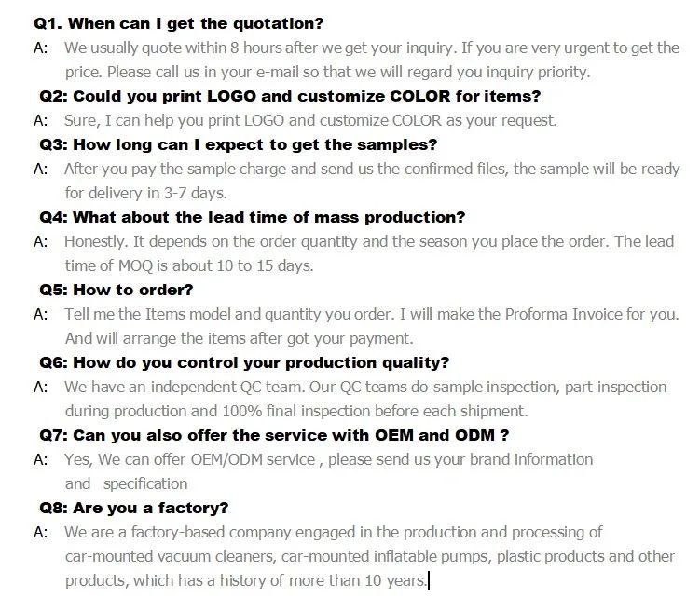This screenshot has height=612, width=700.
Task: Click the independent QC team answer line
Action: (365, 387)
